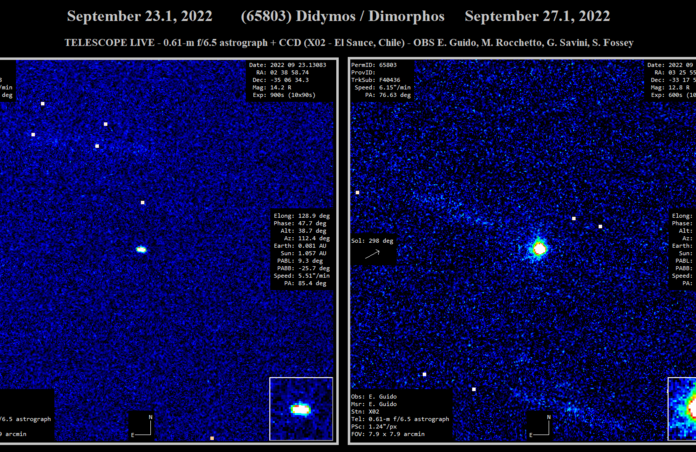Click "Tel: 0.61-m f/6.5 astrograph" line

[400, 419]
